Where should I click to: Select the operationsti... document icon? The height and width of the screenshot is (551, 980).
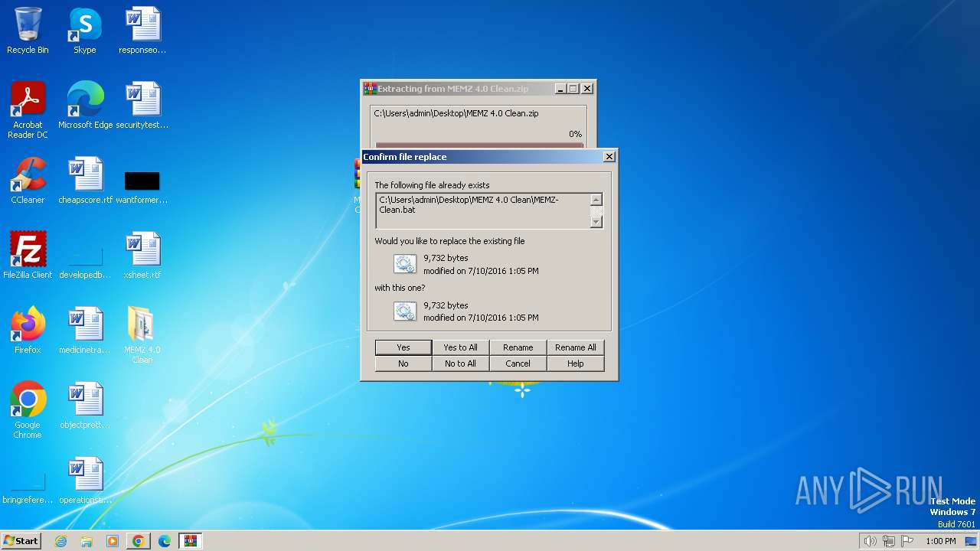[85, 481]
